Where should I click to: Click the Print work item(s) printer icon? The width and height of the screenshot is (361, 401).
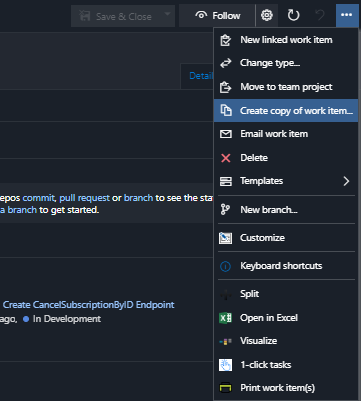click(x=225, y=388)
